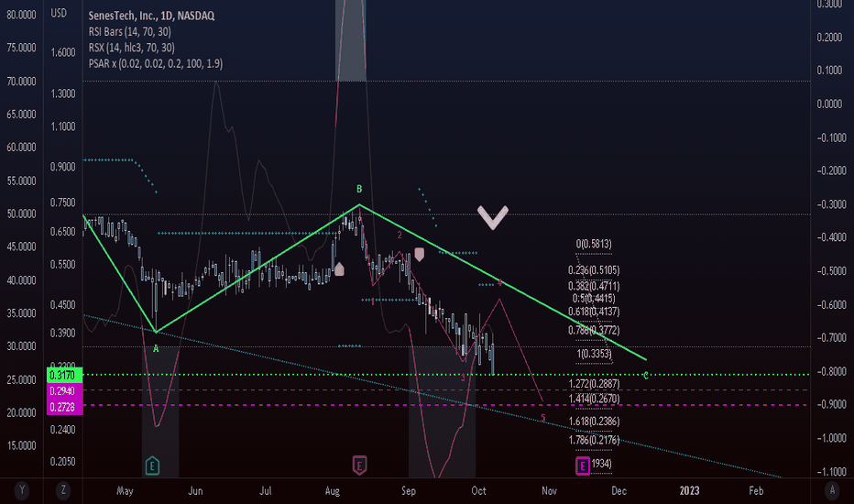Select the white down-chevron marker above October
The image size is (854, 504).
[x=493, y=217]
